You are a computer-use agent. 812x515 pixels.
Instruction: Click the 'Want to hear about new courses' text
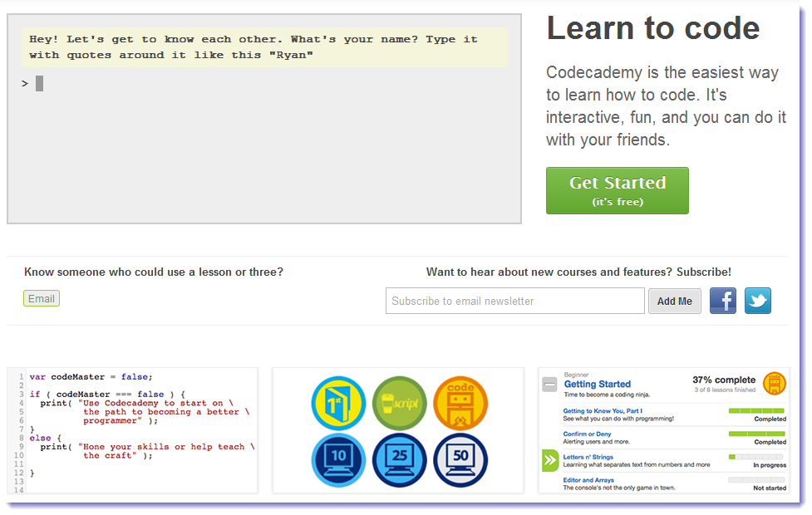(578, 272)
